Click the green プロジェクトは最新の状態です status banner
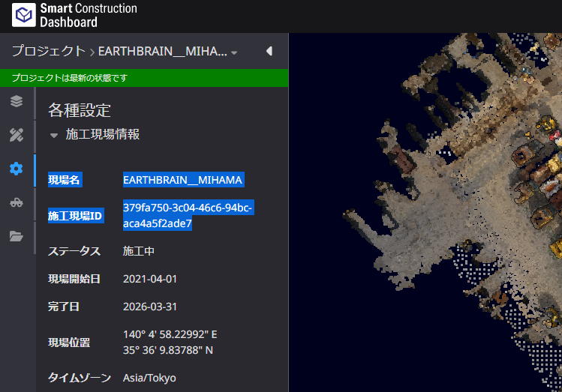The width and height of the screenshot is (562, 392). click(144, 78)
